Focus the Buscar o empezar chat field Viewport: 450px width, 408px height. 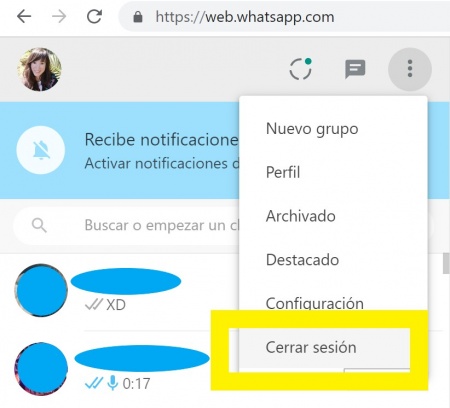[127, 226]
